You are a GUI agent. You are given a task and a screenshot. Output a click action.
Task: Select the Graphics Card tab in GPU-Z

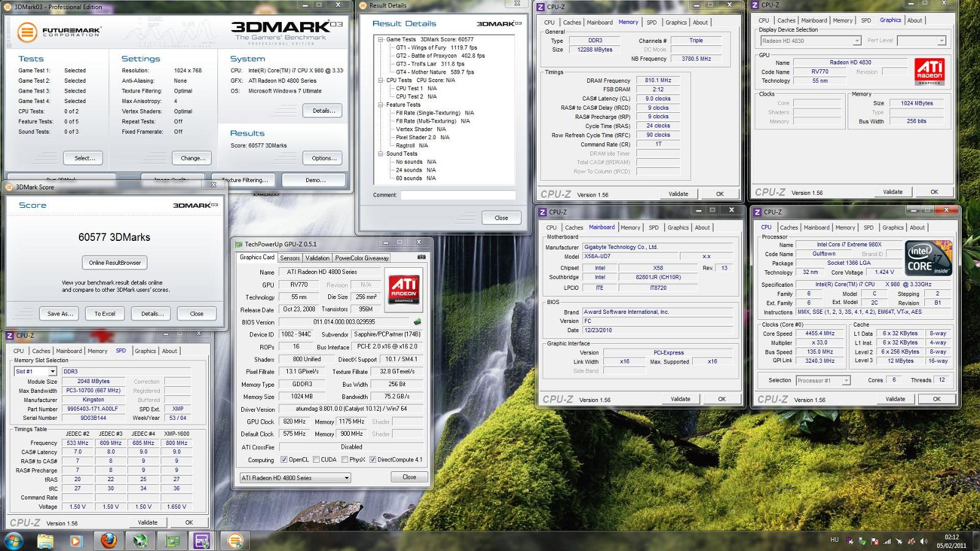pyautogui.click(x=257, y=257)
